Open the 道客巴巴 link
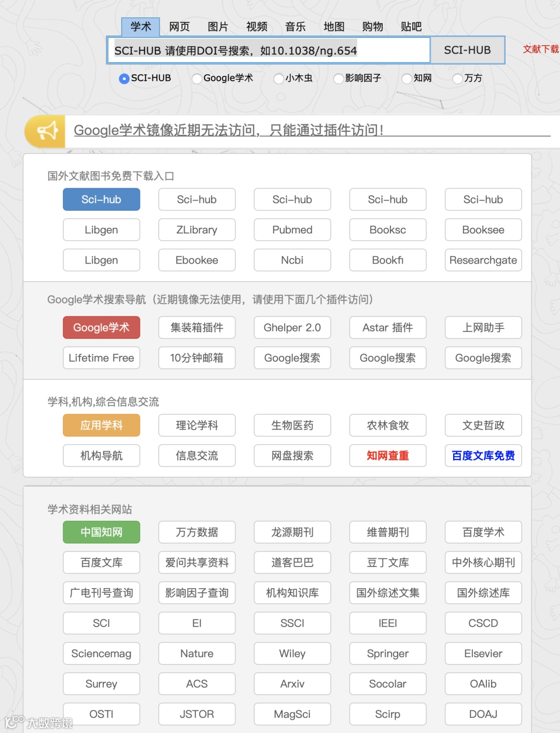The width and height of the screenshot is (560, 733). [292, 562]
